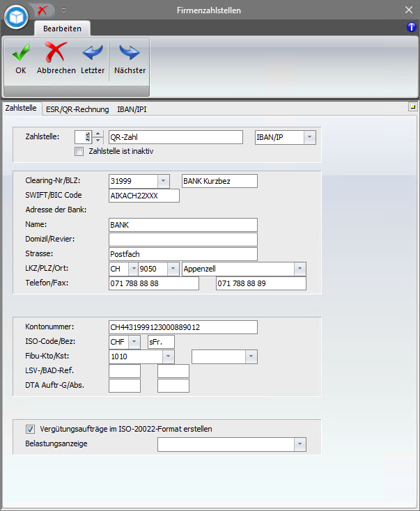Go to previous record with Letzter arrow

[x=92, y=53]
